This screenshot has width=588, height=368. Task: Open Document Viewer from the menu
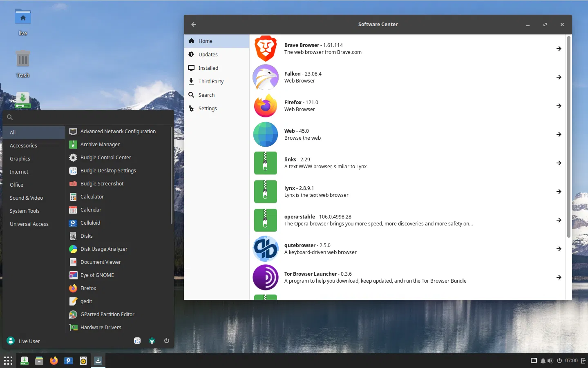(118, 262)
